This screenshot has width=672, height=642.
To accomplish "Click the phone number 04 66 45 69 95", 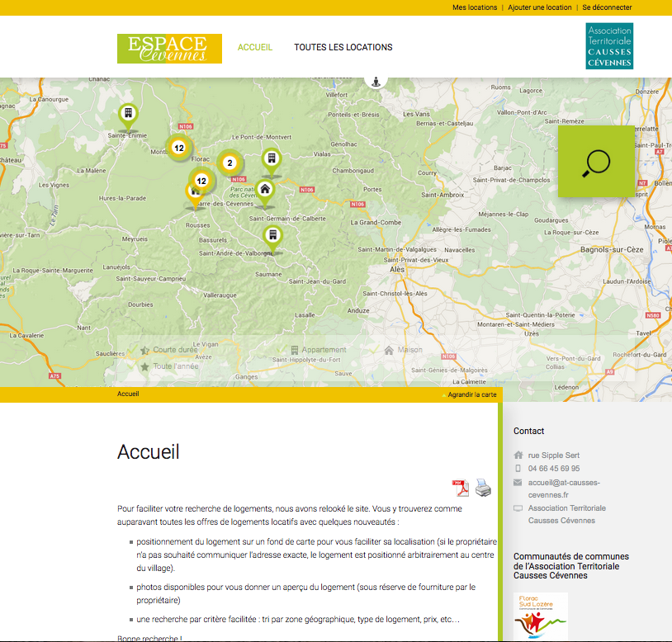I will pos(554,469).
